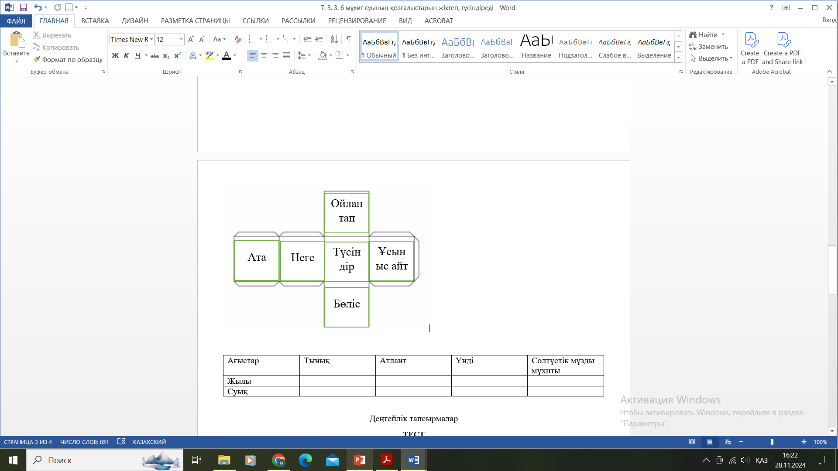
Task: Open PowerPoint from the Windows taskbar
Action: [x=357, y=459]
